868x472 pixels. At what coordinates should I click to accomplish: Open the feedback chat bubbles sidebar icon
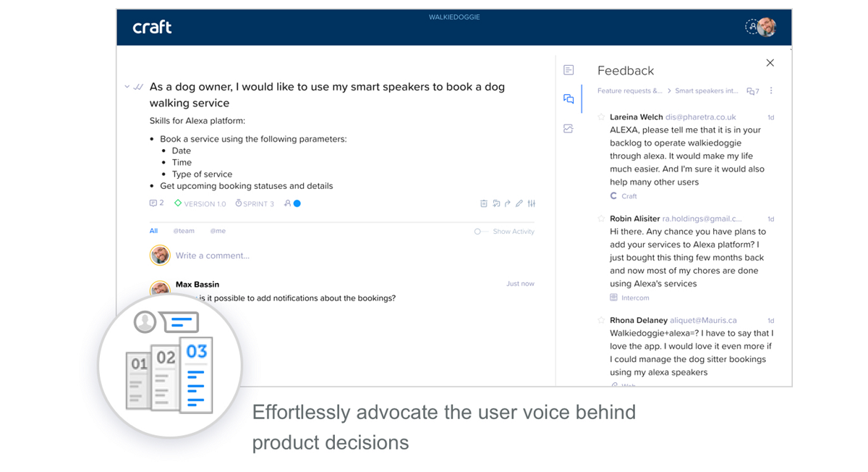tap(569, 99)
